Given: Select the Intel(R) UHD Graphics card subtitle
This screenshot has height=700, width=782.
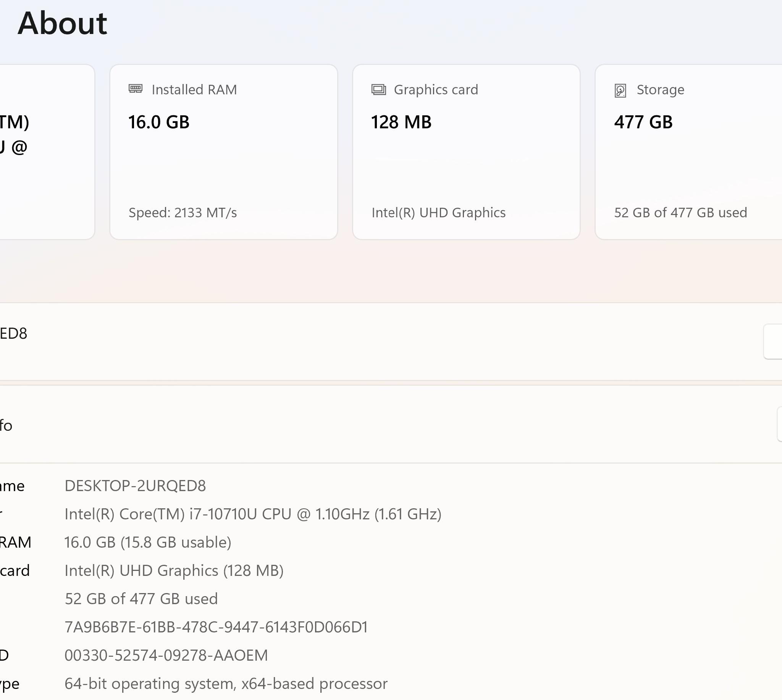Looking at the screenshot, I should pyautogui.click(x=439, y=213).
